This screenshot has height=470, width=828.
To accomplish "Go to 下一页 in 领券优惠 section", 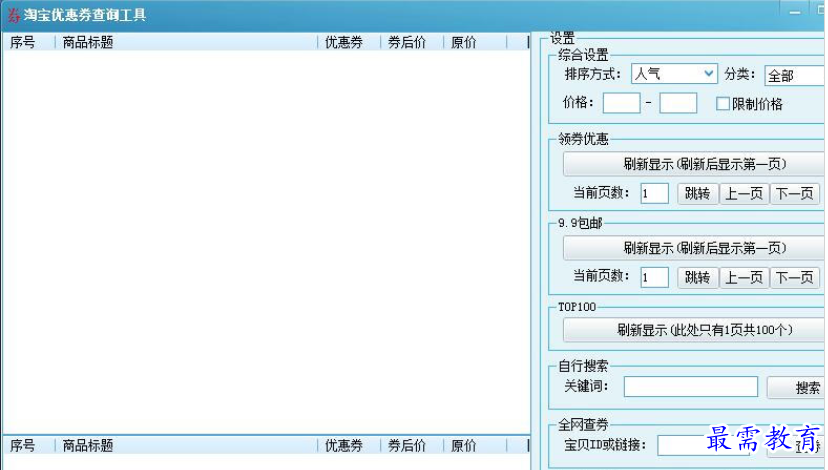I will tap(795, 194).
